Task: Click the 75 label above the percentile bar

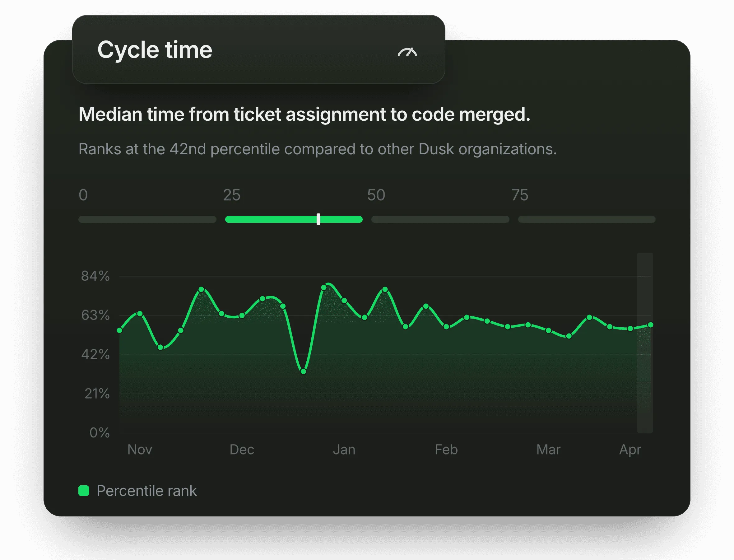Action: pos(520,195)
